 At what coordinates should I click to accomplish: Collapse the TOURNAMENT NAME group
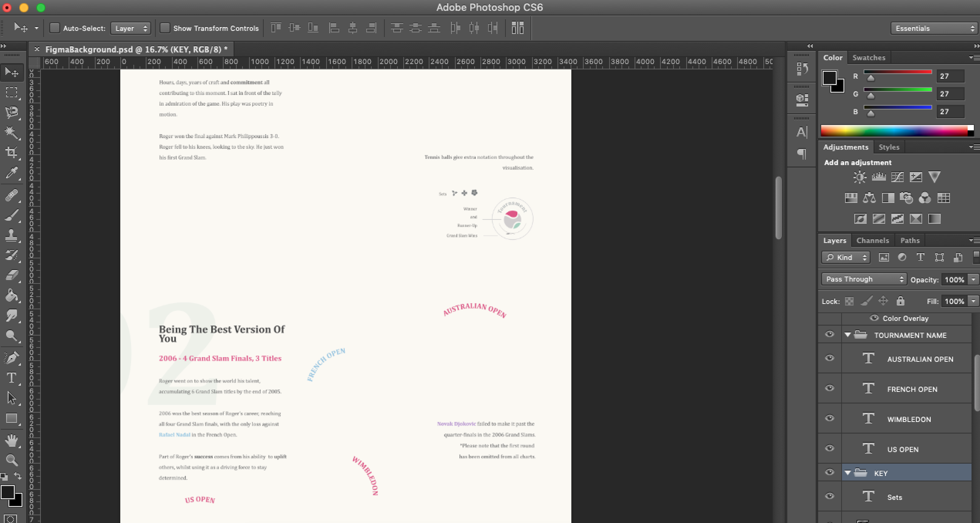[x=847, y=335]
